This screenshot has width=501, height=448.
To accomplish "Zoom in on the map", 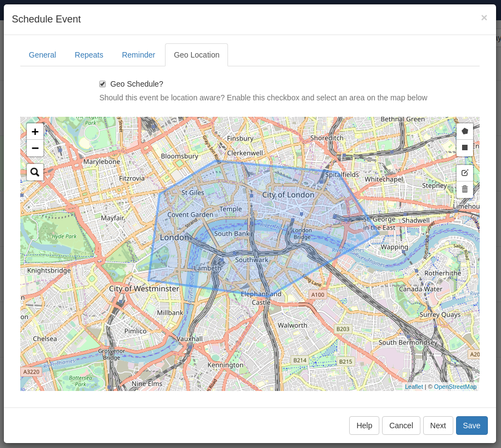I will coord(35,132).
